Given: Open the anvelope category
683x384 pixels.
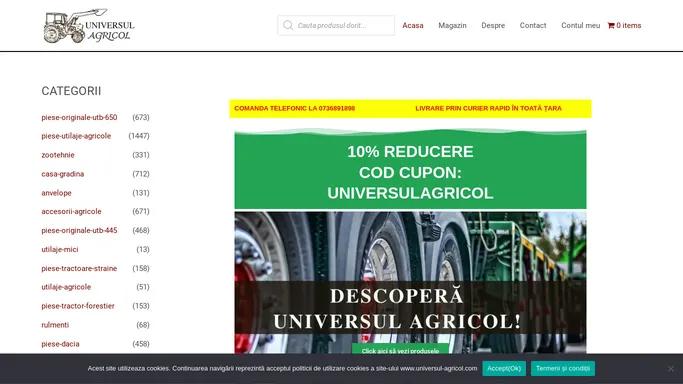Looking at the screenshot, I should tap(56, 193).
